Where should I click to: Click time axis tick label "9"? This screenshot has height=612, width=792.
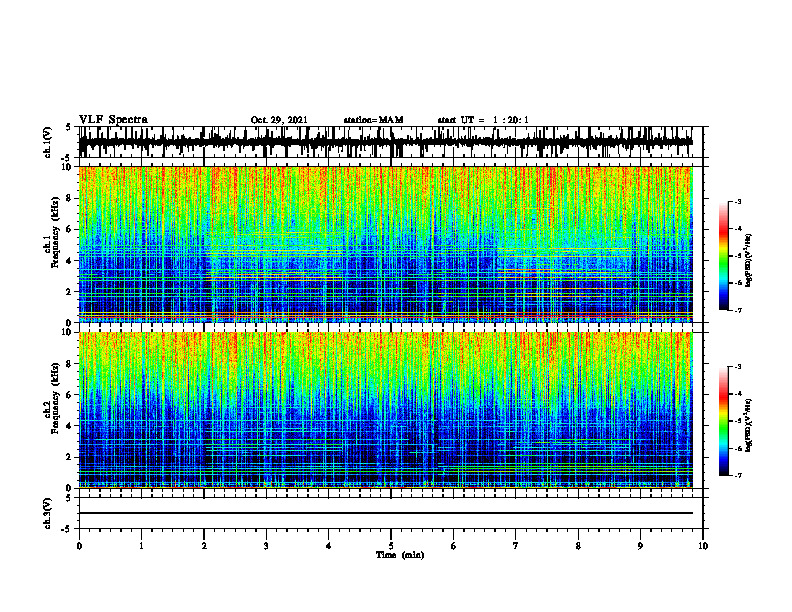click(640, 546)
